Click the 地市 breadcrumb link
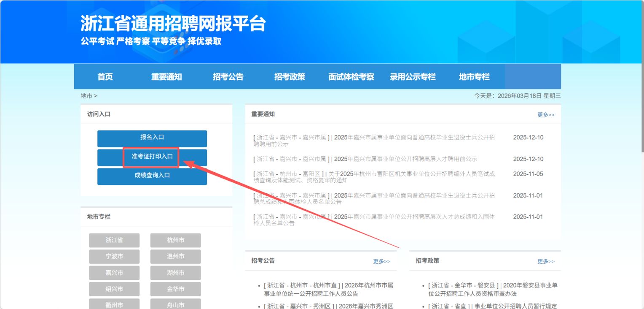The width and height of the screenshot is (644, 309). [x=86, y=95]
